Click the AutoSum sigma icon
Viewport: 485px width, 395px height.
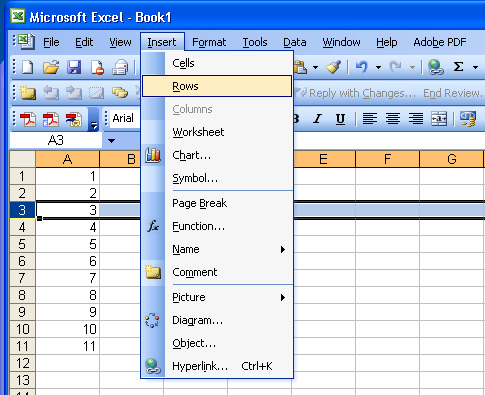pos(459,67)
